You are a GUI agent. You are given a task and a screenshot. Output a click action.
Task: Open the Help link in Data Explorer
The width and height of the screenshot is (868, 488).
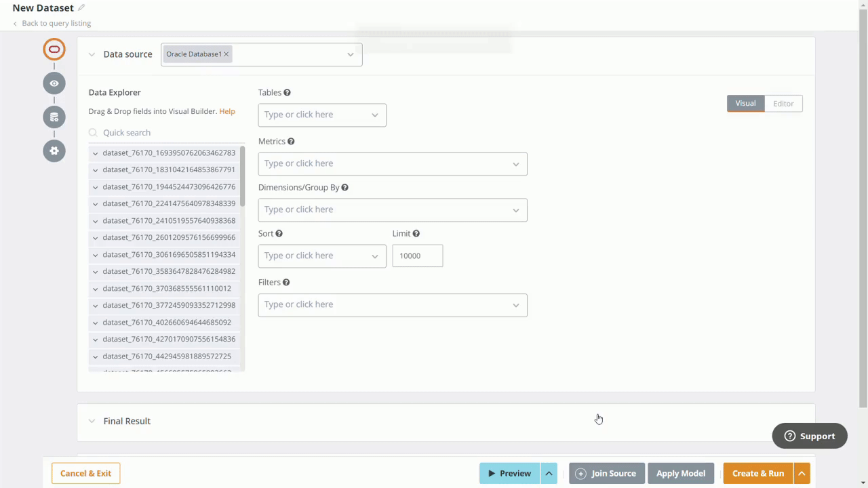(226, 111)
